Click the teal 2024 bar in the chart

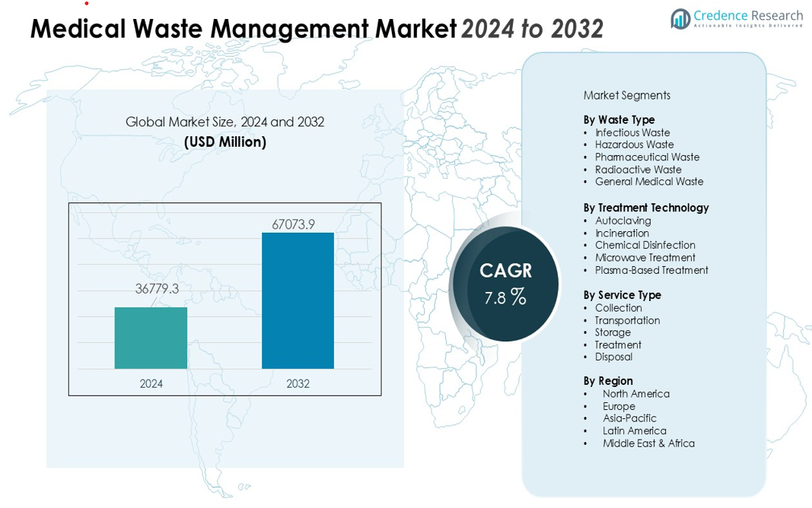[150, 336]
